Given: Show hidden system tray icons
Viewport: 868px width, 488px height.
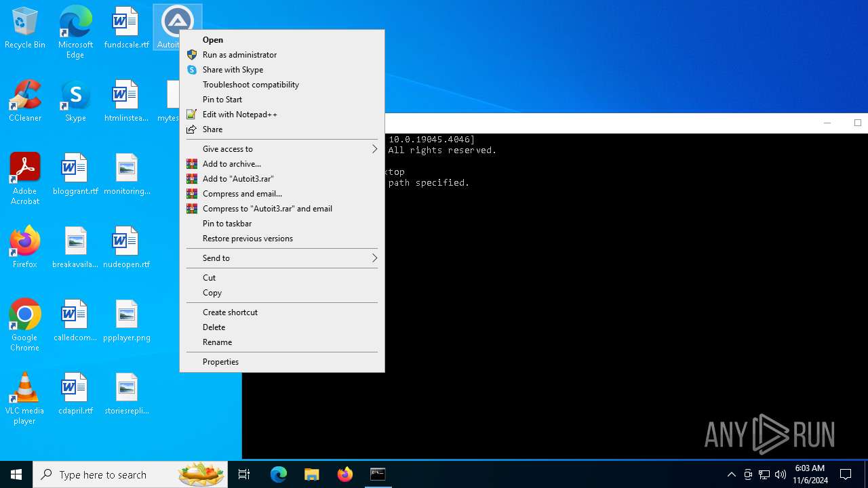Looking at the screenshot, I should pyautogui.click(x=732, y=474).
